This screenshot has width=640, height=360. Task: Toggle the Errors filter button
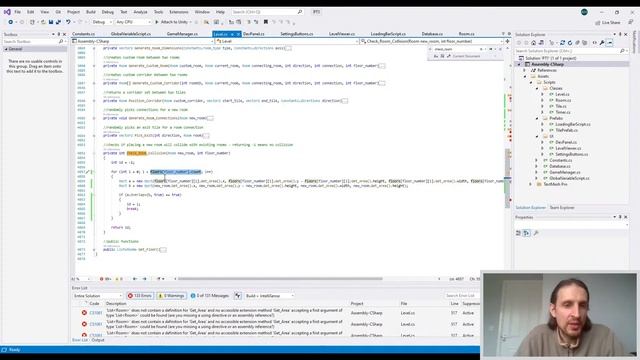140,296
